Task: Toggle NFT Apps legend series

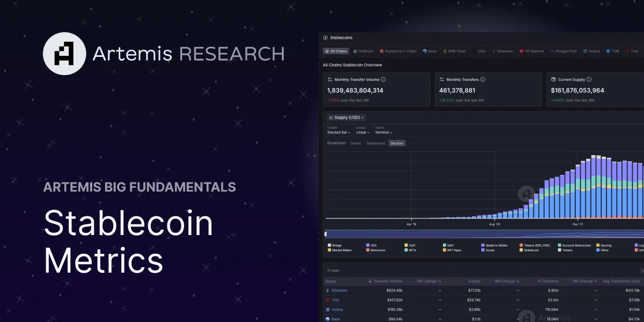Action: click(x=451, y=250)
